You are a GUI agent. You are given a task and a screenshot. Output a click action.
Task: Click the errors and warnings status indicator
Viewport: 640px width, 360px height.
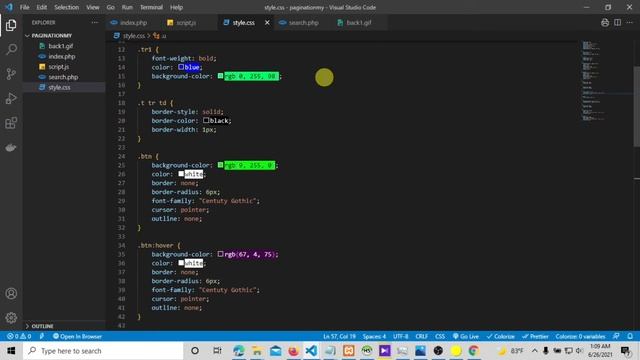pos(19,336)
